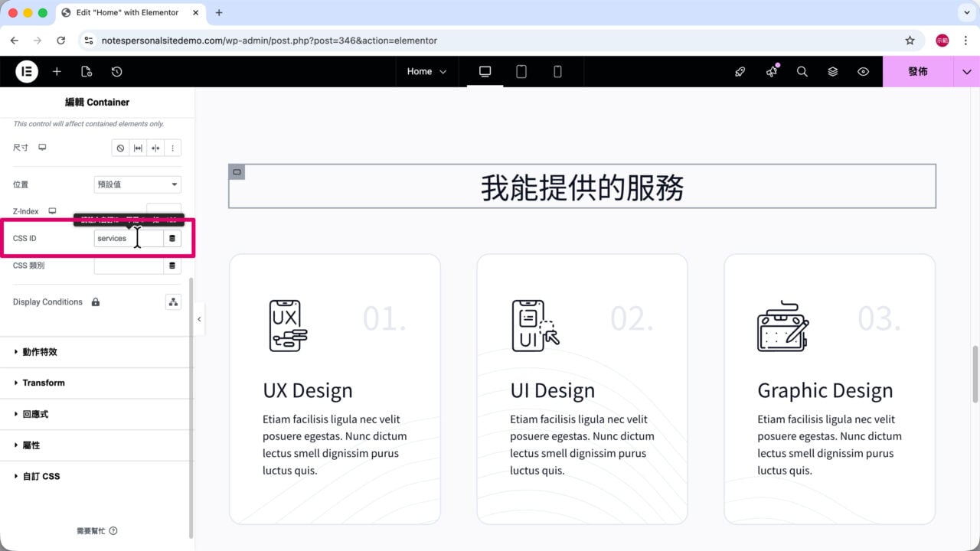Click the 02. number on second card

point(632,319)
